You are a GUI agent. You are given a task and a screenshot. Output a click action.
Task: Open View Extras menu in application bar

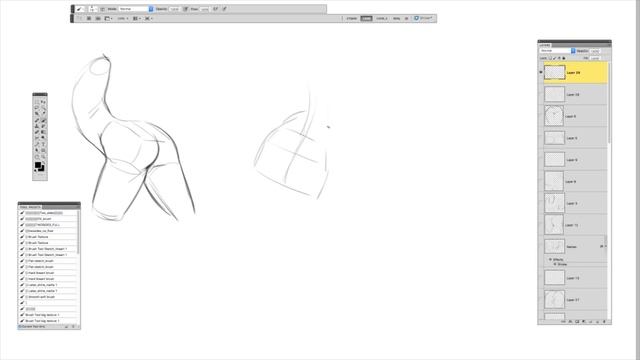point(108,18)
